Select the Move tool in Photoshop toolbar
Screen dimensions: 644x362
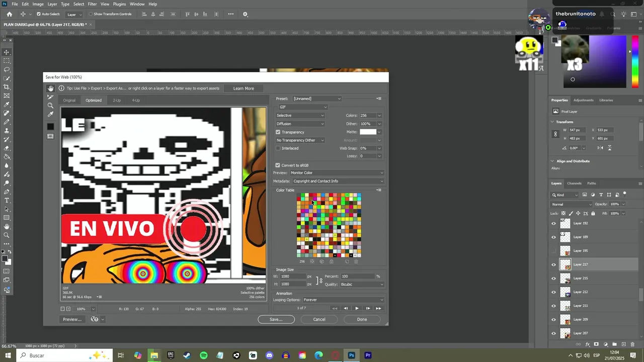(x=7, y=52)
